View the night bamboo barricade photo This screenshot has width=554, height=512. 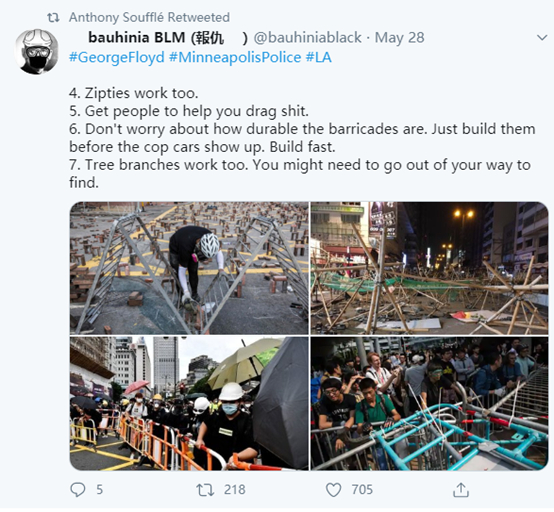pos(429,268)
